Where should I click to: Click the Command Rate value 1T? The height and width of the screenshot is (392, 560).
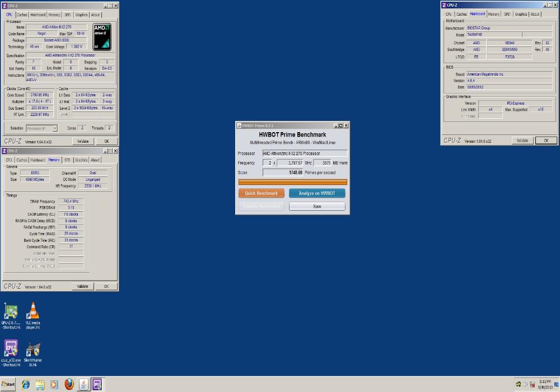point(71,247)
